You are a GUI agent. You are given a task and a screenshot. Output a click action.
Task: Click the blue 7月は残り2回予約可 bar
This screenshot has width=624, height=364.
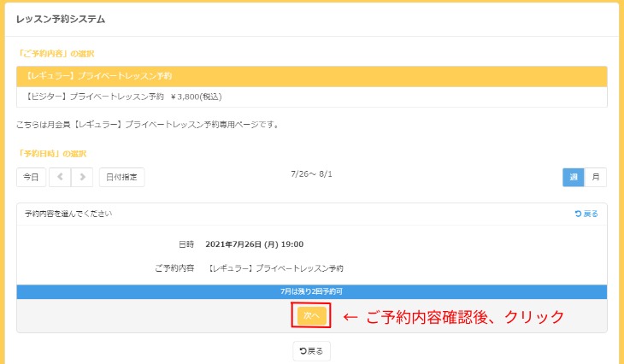click(311, 291)
